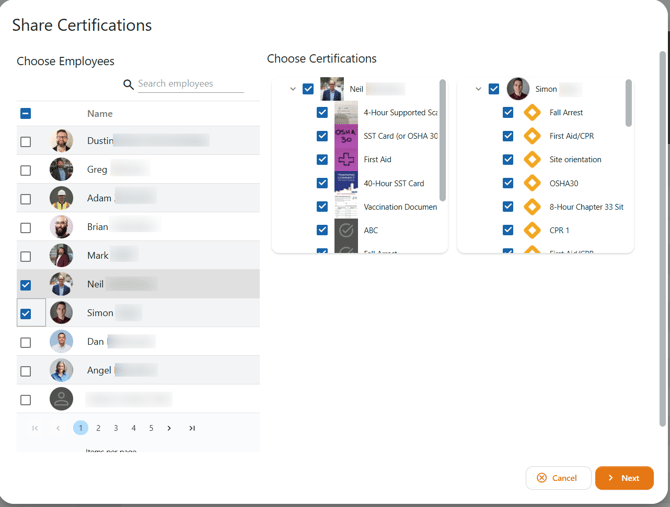Uncheck the SST Card (or OSHA 30) certification
Viewport: 670px width, 507px height.
[322, 136]
